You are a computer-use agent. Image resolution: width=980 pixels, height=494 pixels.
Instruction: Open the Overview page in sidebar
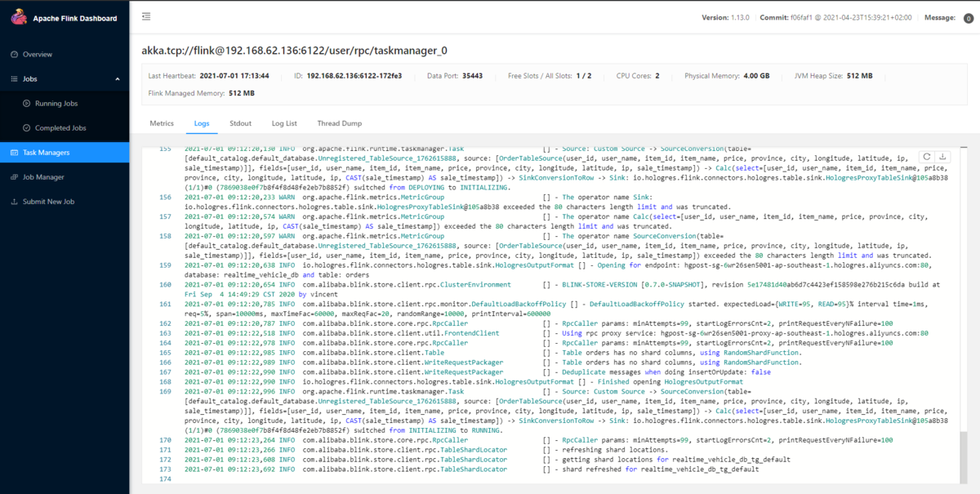65,54
